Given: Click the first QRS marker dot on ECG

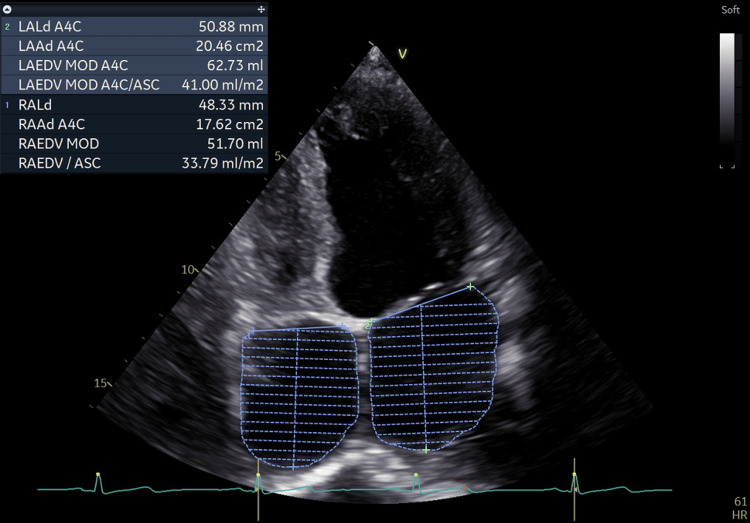Looking at the screenshot, I should (98, 474).
